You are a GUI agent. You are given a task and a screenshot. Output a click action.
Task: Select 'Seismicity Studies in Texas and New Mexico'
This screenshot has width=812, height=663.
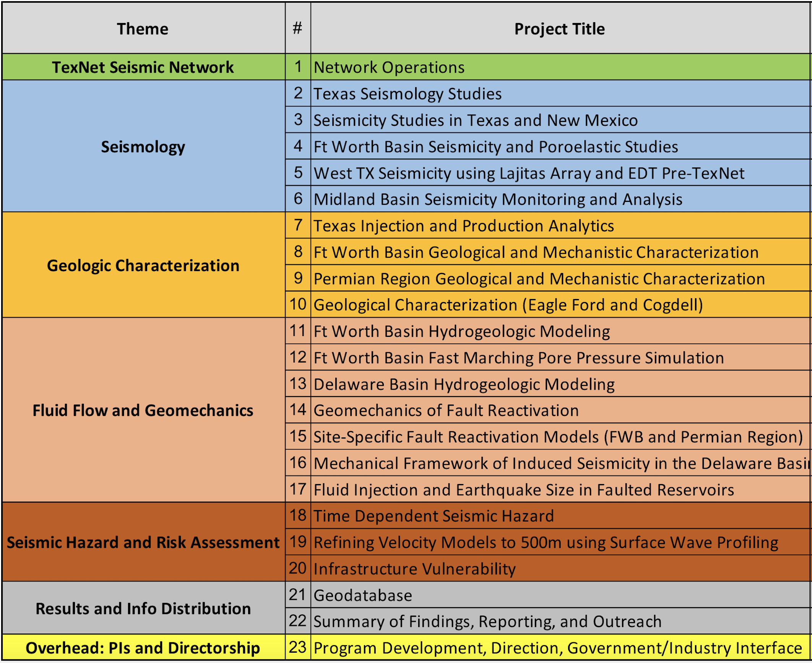[x=560, y=120]
